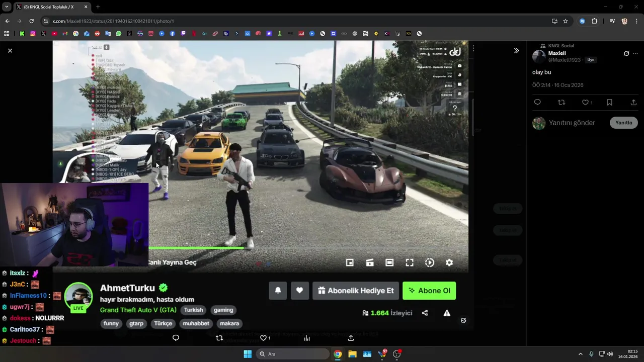
Task: Open the Shazam extension in Chrome's toolbar
Action: (582, 21)
